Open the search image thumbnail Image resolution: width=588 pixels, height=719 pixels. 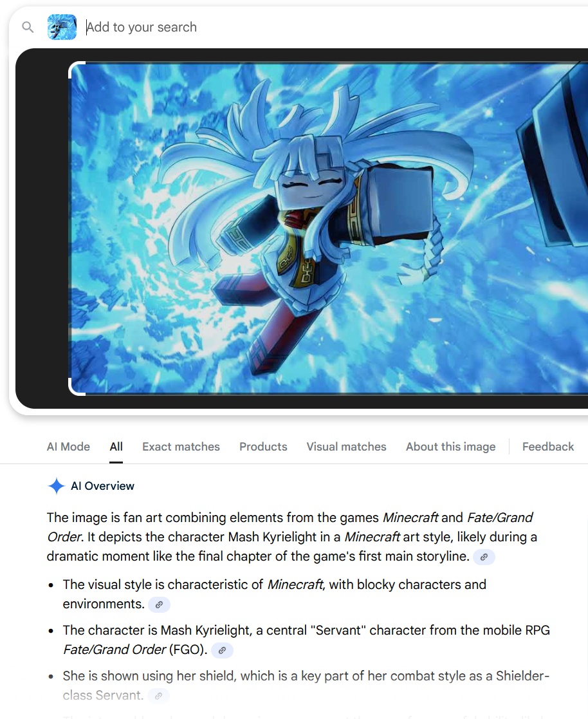click(x=62, y=27)
